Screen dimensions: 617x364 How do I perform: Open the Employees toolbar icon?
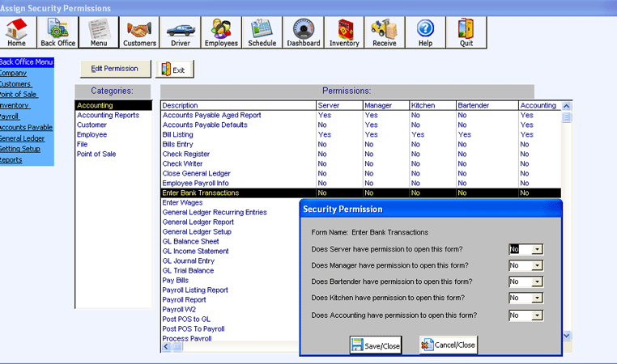pos(221,32)
